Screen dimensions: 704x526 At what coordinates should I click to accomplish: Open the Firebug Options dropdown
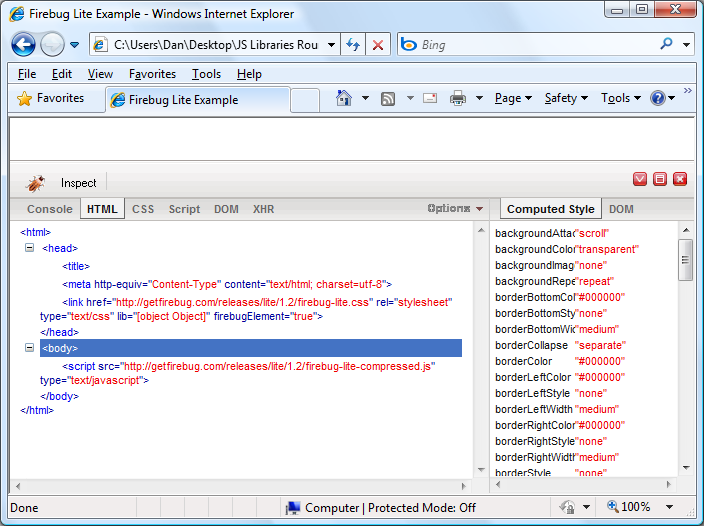click(x=455, y=208)
